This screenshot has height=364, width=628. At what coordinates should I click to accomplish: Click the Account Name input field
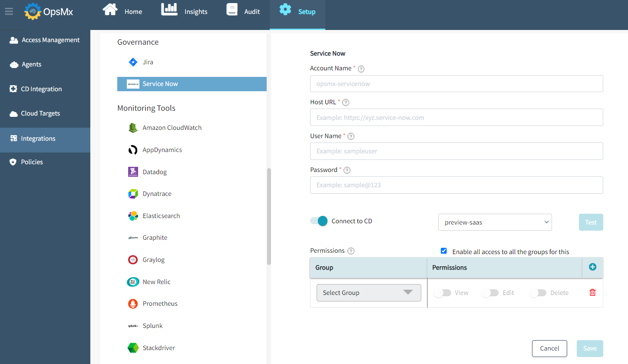click(x=456, y=83)
